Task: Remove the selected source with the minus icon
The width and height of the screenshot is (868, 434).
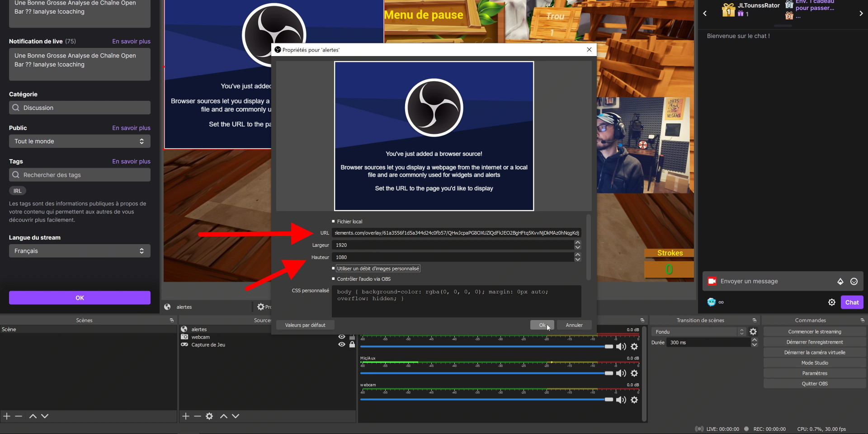Action: [198, 416]
